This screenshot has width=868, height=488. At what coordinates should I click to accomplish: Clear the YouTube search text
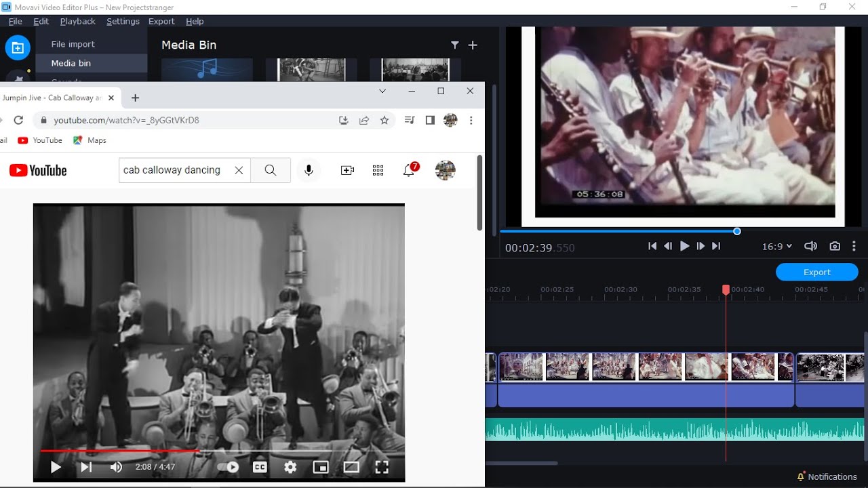pyautogui.click(x=239, y=170)
